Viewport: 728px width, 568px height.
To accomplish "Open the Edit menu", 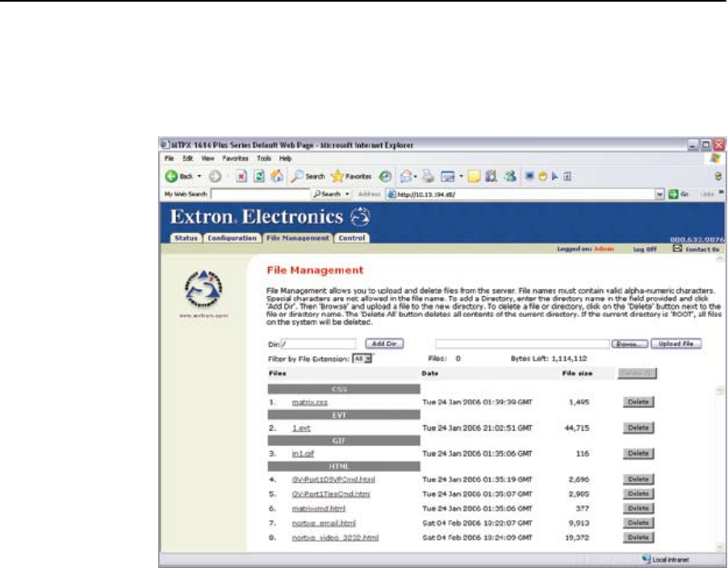I will (x=187, y=158).
